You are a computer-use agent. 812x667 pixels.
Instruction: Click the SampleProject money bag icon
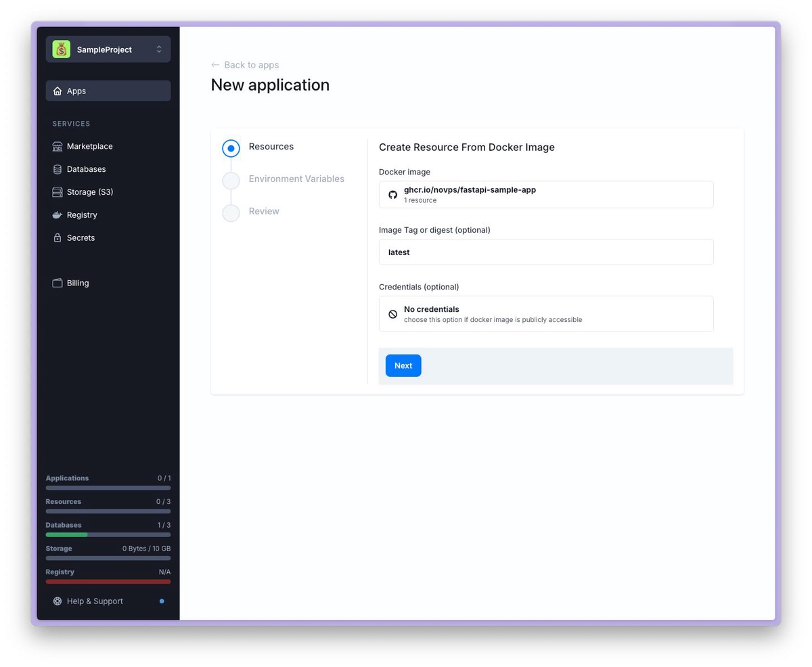[x=62, y=49]
